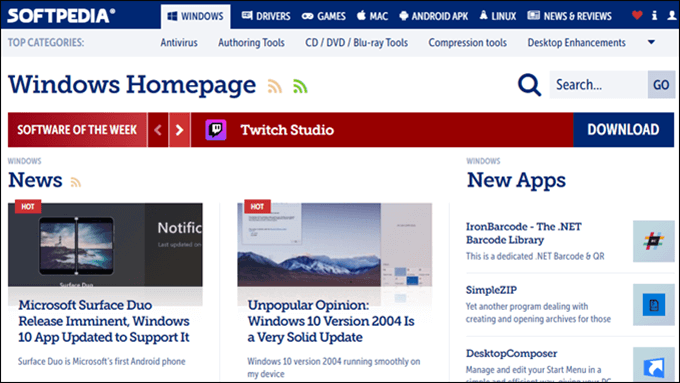Click WINDOWS label above News

coord(24,161)
